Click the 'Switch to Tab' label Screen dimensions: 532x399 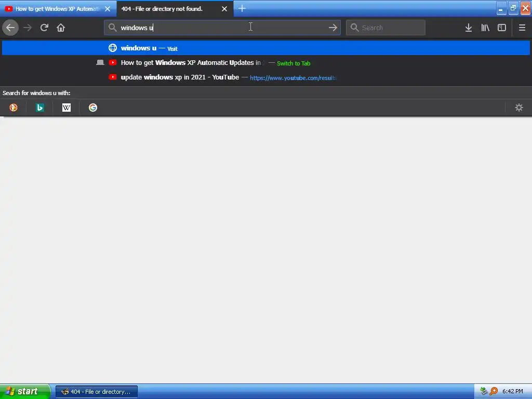(294, 63)
